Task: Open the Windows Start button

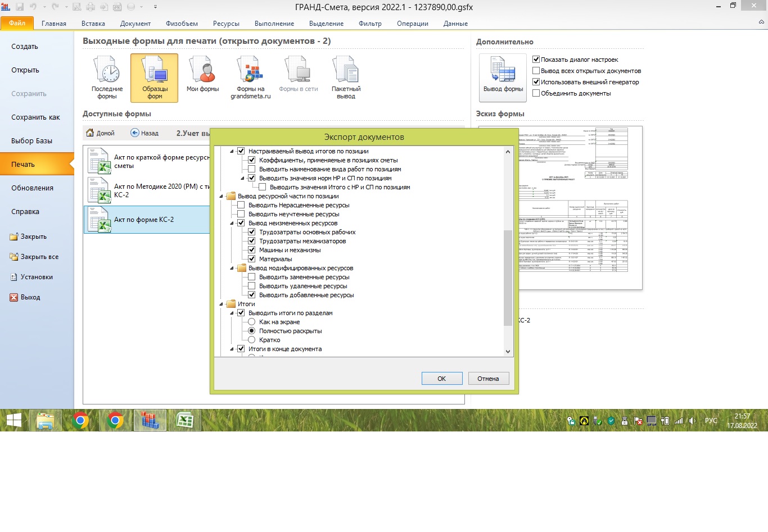Action: point(13,420)
